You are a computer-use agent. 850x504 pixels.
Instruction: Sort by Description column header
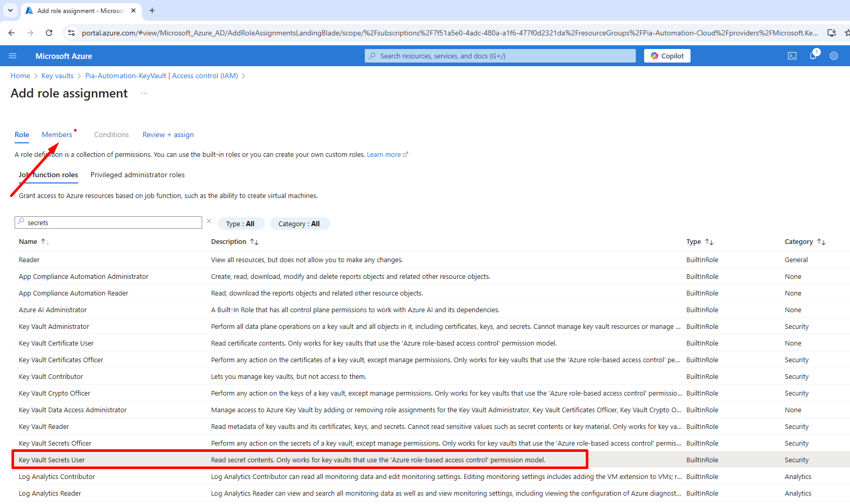point(235,241)
